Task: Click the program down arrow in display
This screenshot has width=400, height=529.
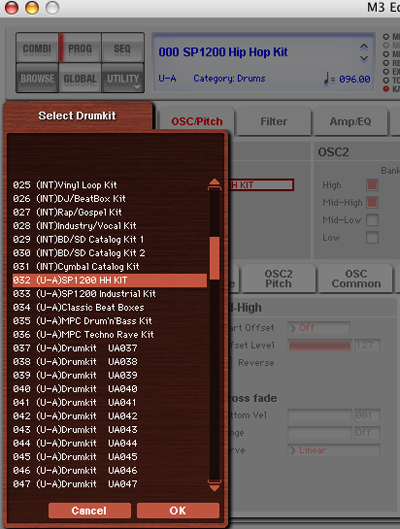Action: click(364, 58)
